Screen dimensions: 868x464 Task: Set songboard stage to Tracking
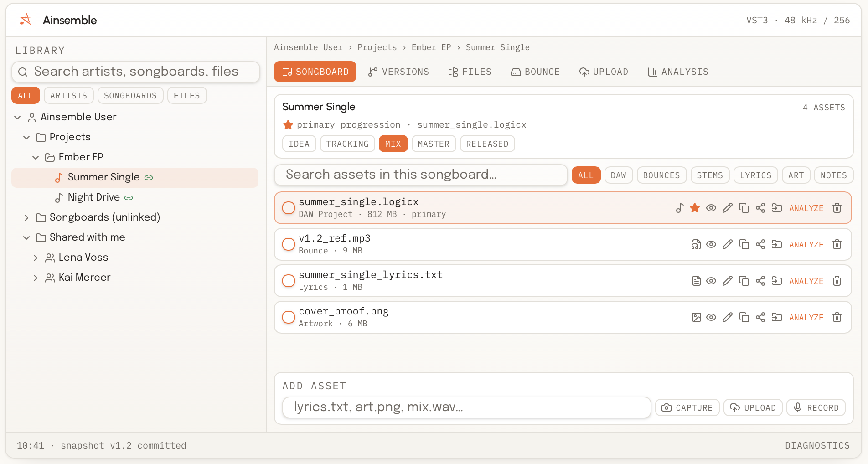point(347,144)
